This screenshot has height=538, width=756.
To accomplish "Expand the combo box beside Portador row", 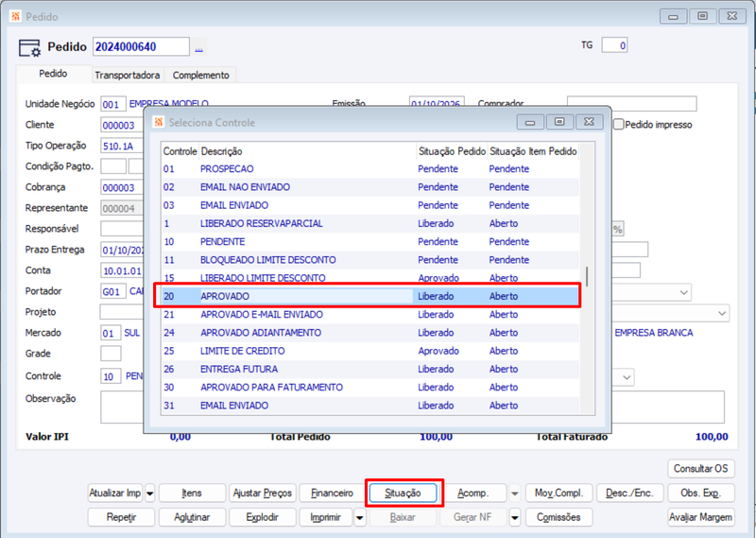I will click(683, 292).
